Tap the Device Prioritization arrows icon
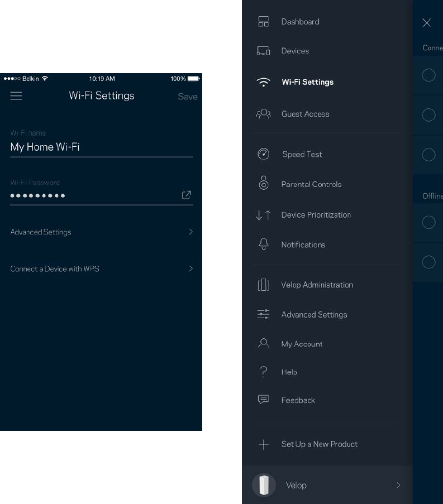The image size is (443, 504). point(263,215)
